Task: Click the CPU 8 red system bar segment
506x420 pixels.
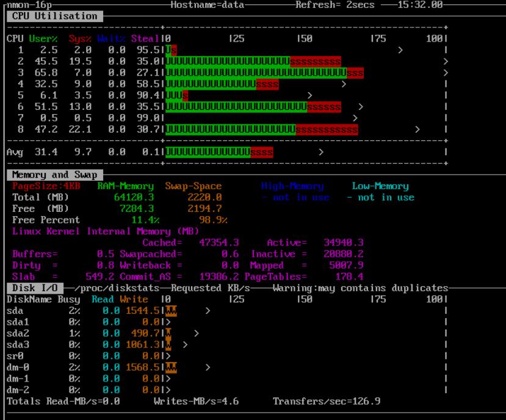Action: 327,129
